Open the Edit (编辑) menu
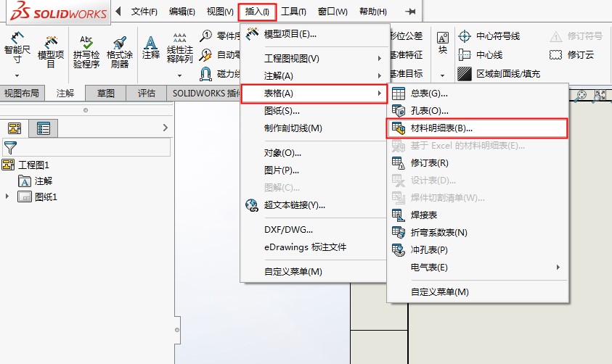 (x=182, y=12)
